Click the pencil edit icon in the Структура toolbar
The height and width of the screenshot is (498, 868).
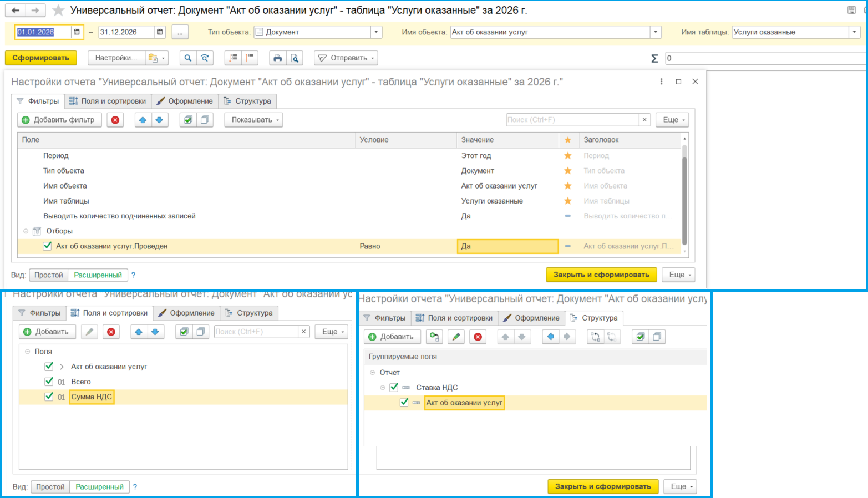point(456,337)
